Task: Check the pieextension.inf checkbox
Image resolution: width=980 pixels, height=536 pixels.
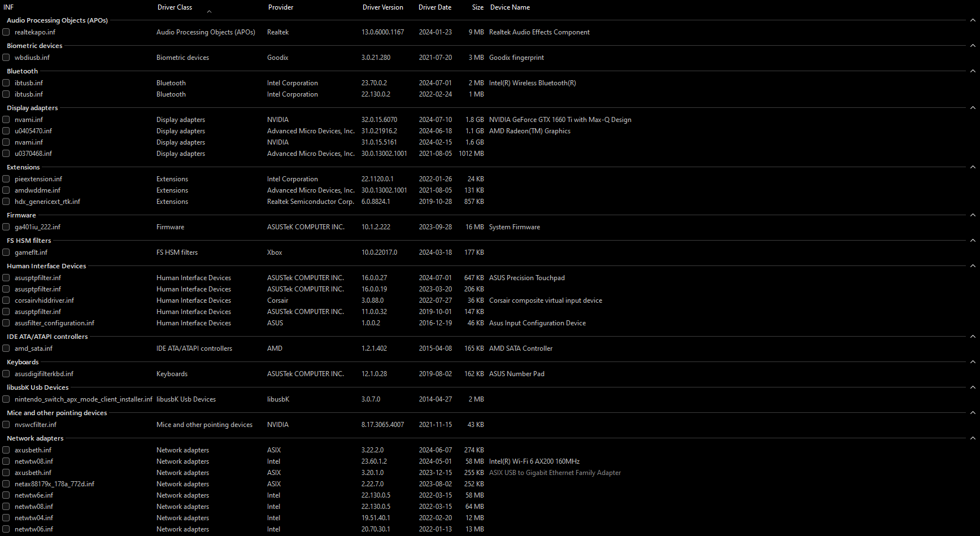Action: coord(6,179)
